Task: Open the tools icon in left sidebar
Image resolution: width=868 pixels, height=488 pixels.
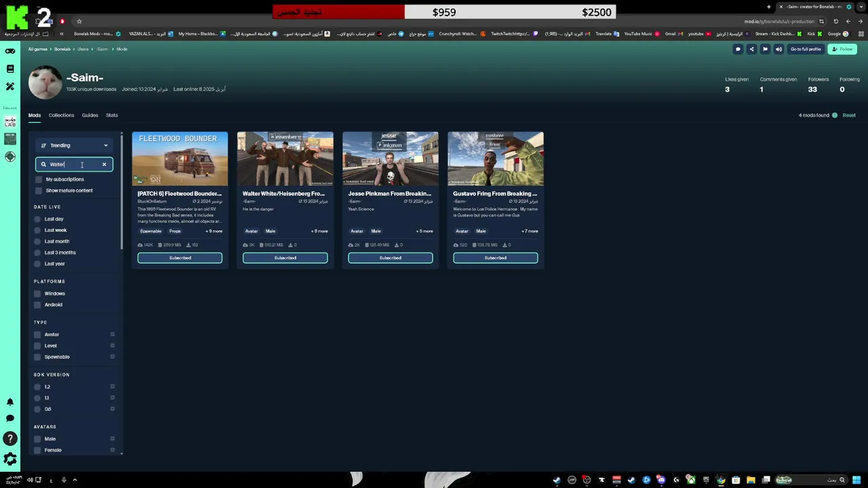Action: pos(10,86)
